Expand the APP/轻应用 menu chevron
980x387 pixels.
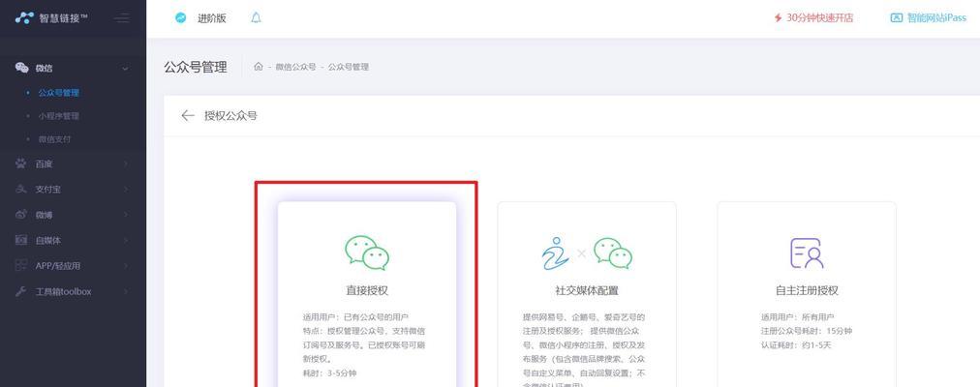(x=125, y=266)
